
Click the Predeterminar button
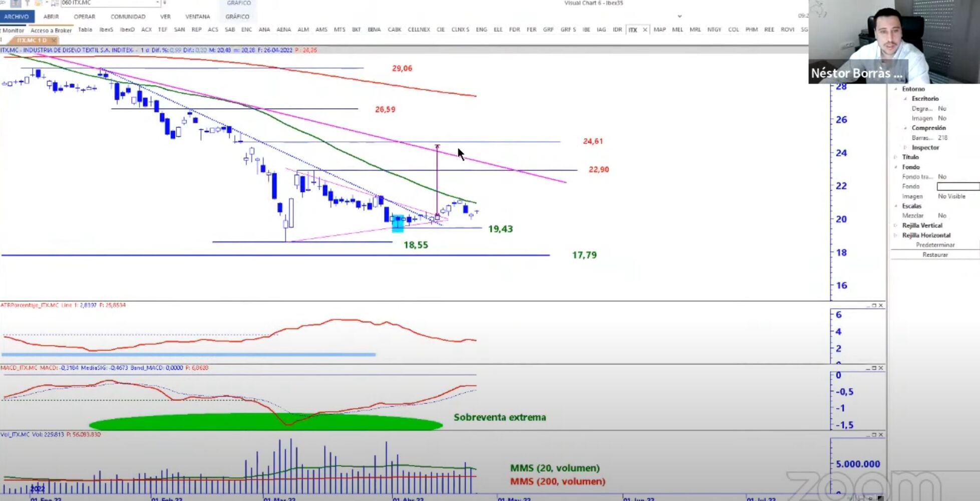point(935,245)
